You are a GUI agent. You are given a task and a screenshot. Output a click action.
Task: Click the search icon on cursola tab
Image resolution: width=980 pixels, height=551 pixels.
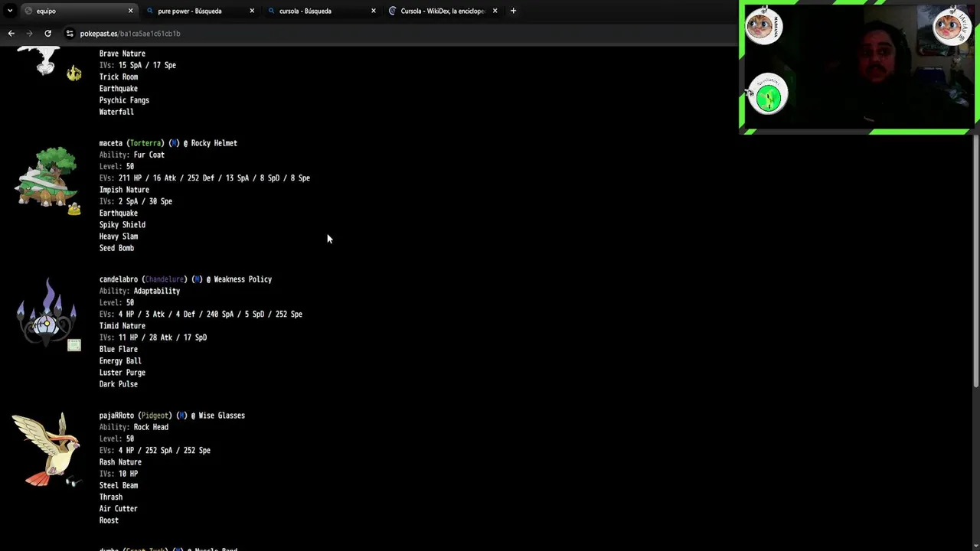tap(271, 11)
